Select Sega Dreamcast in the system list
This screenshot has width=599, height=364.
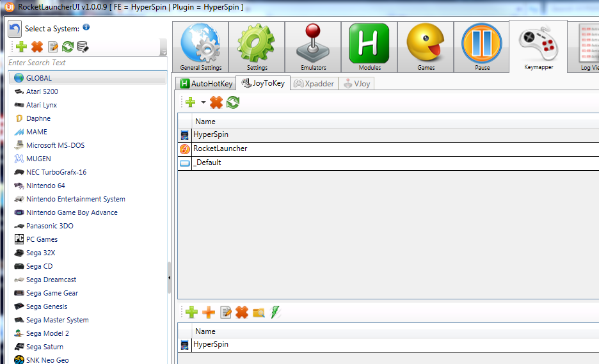pyautogui.click(x=51, y=280)
